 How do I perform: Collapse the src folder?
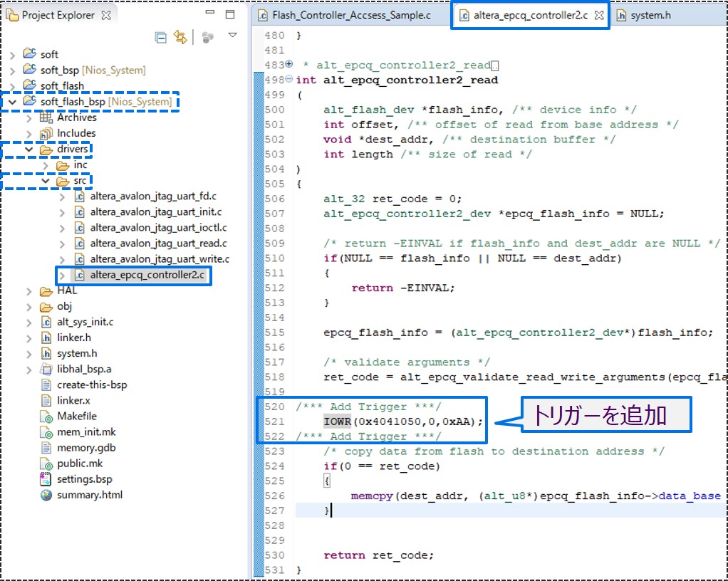[46, 181]
